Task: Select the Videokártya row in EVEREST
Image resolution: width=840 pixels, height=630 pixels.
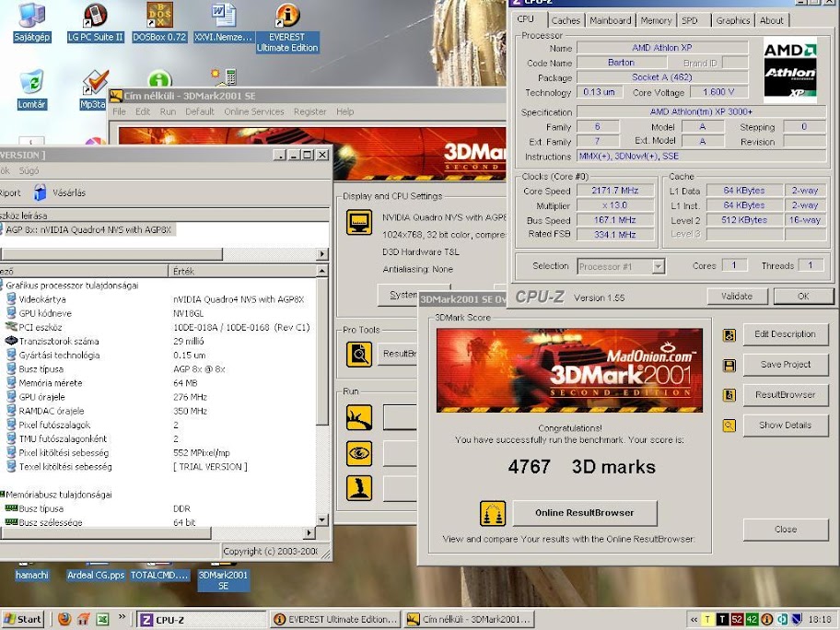Action: 158,299
